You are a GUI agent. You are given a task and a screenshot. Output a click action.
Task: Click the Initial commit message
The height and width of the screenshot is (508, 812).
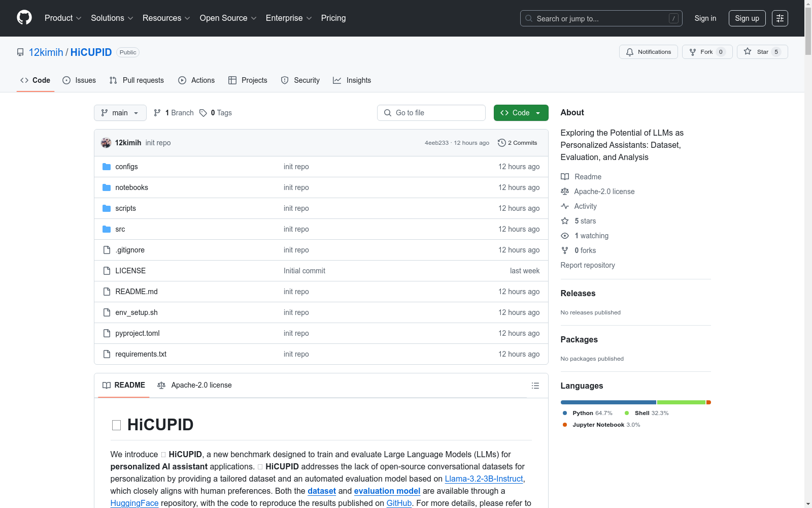tap(304, 271)
